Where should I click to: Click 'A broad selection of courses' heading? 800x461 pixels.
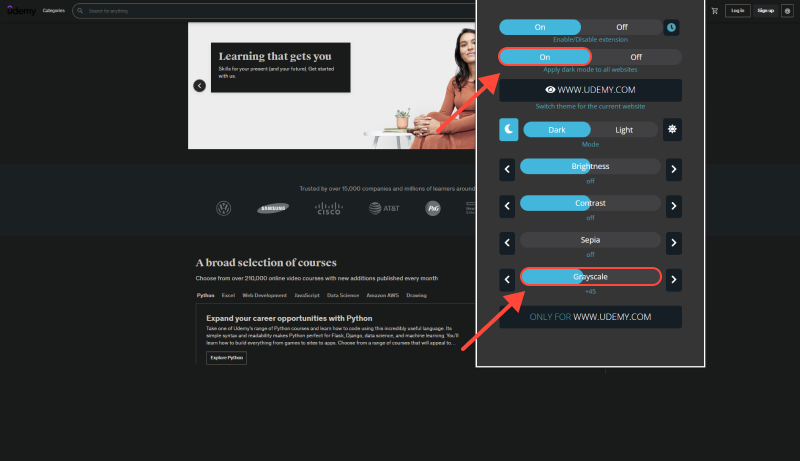click(266, 263)
